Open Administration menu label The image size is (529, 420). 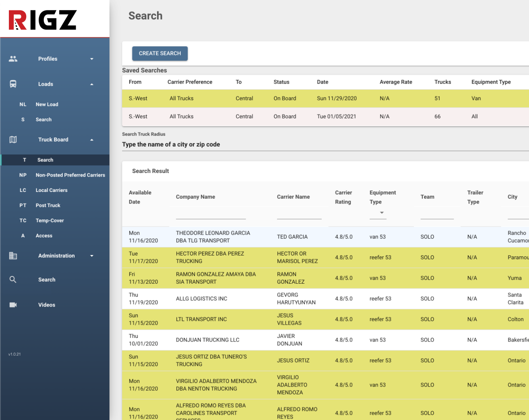(x=56, y=255)
